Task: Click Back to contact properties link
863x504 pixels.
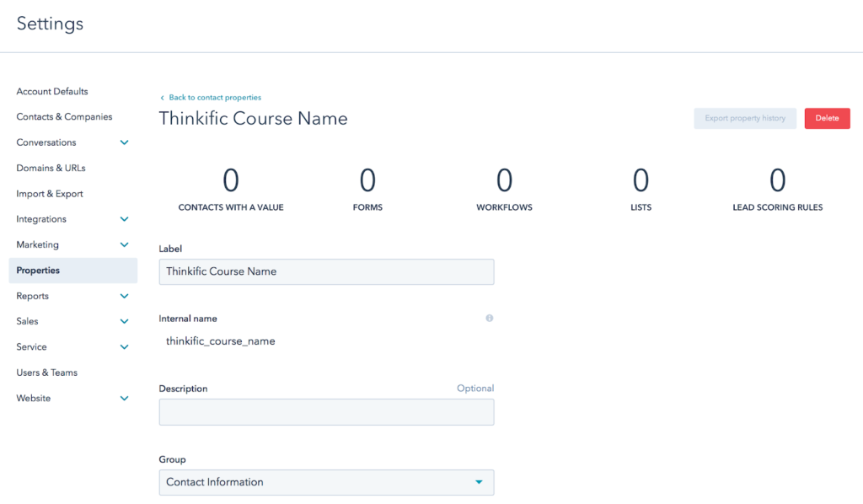Action: 211,98
